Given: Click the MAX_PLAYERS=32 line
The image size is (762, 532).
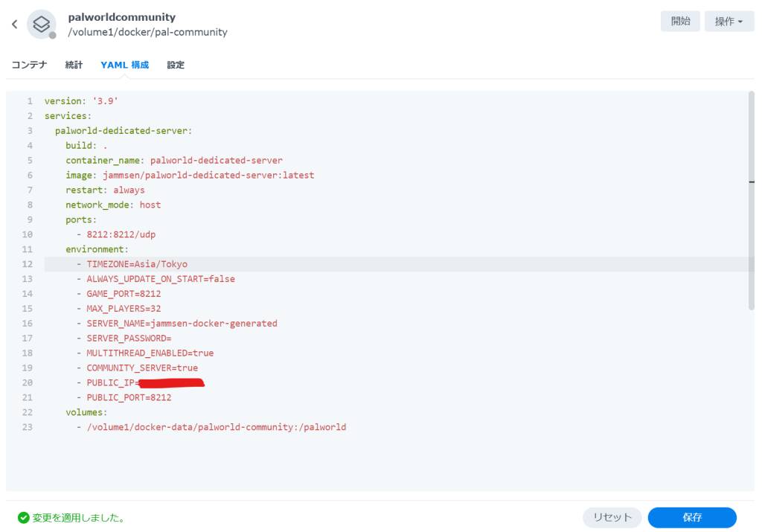Looking at the screenshot, I should [x=118, y=309].
